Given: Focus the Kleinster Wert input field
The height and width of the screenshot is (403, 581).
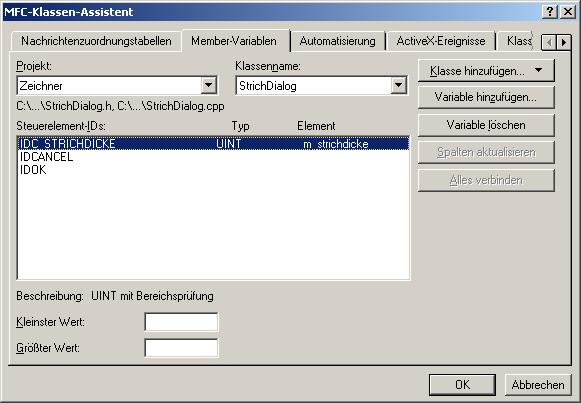Looking at the screenshot, I should [x=181, y=322].
